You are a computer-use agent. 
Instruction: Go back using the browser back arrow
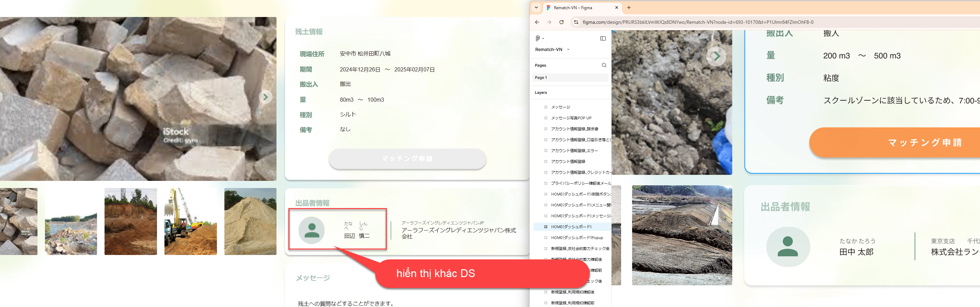pyautogui.click(x=537, y=22)
